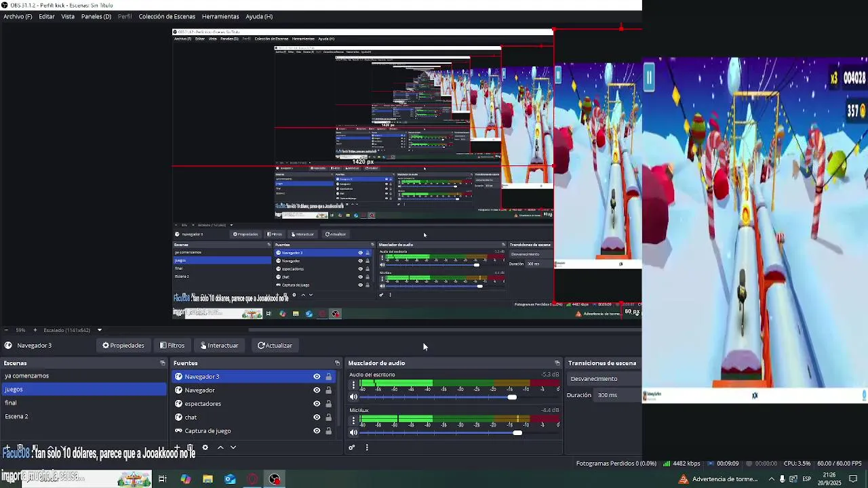The width and height of the screenshot is (868, 488).
Task: Open Outlook from the taskbar
Action: 230,479
